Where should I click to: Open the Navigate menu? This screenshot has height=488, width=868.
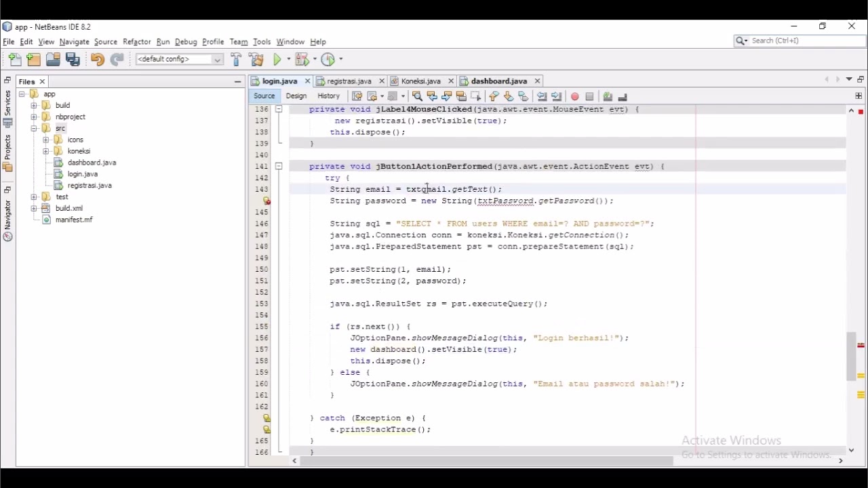tap(75, 42)
